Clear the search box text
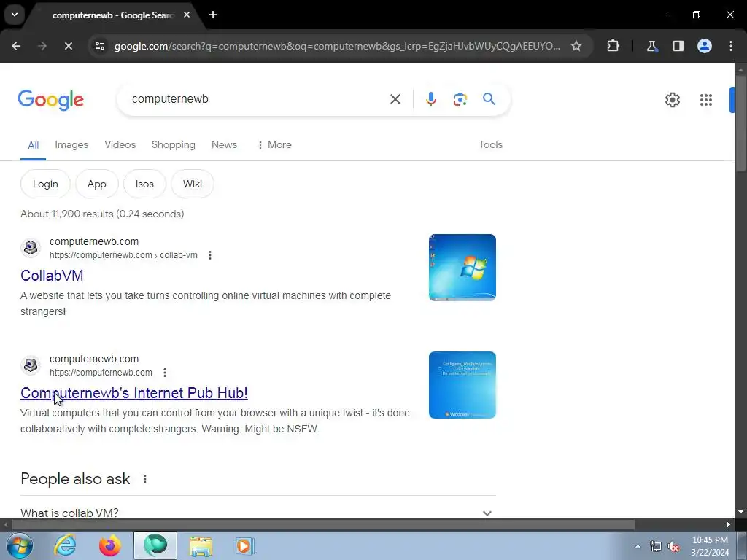 395,99
